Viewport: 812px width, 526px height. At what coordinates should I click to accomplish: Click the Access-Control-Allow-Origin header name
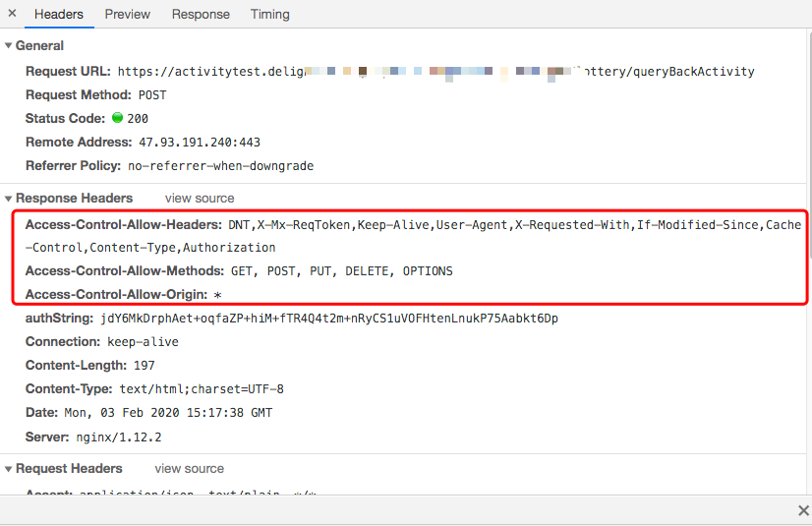pyautogui.click(x=117, y=295)
